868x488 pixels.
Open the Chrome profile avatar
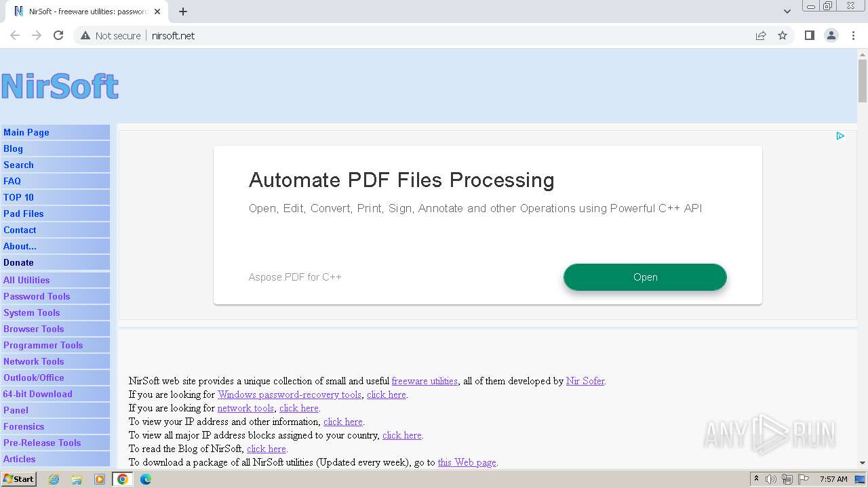(x=831, y=35)
